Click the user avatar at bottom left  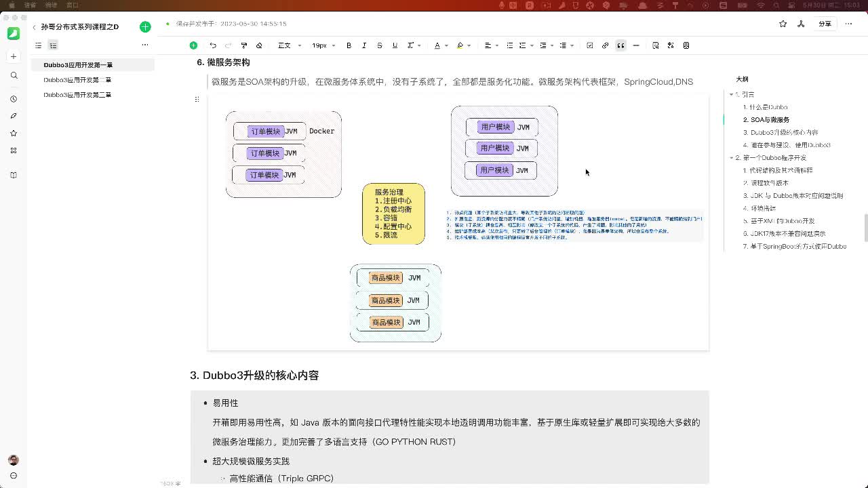coord(14,460)
